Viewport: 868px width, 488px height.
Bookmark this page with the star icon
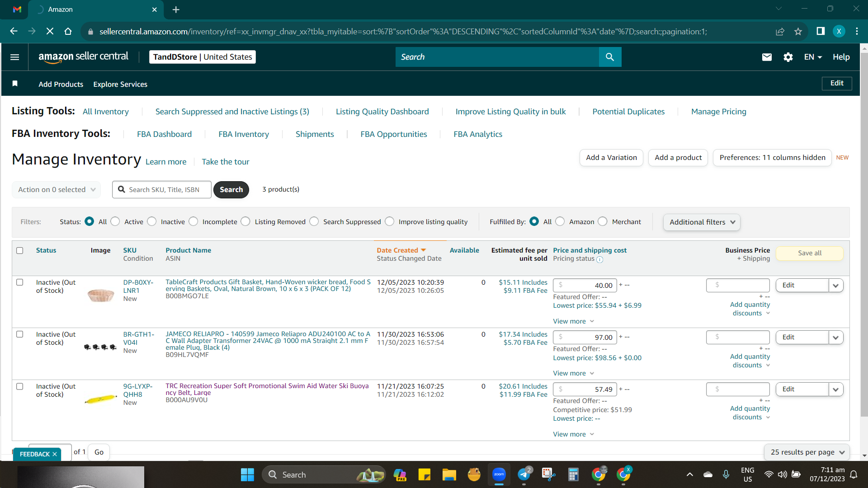[x=798, y=31]
